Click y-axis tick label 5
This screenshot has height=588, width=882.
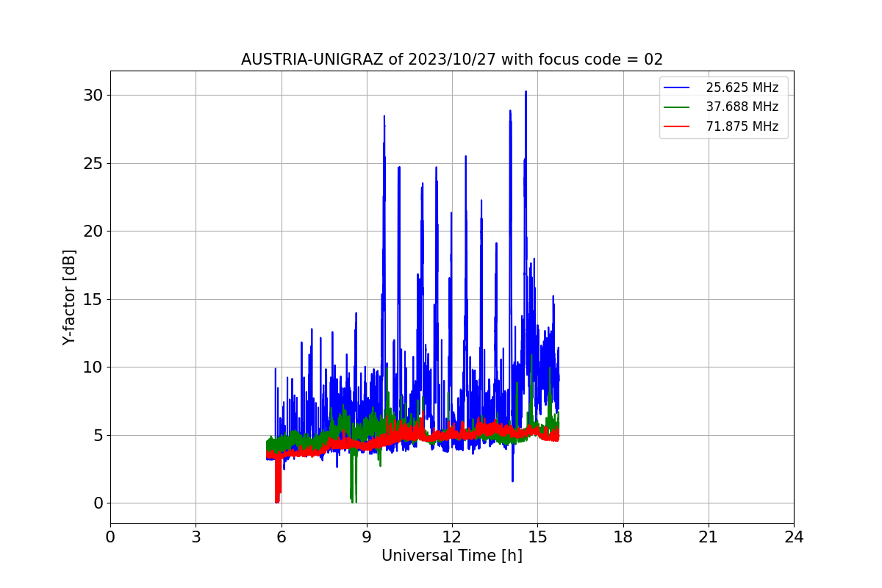coord(98,435)
